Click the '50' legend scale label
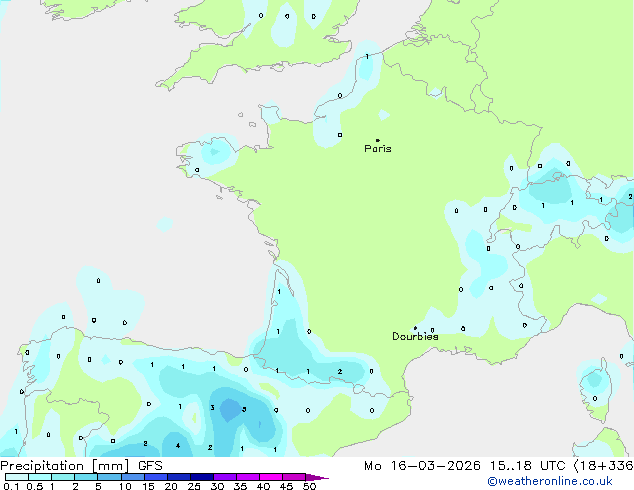 309,486
